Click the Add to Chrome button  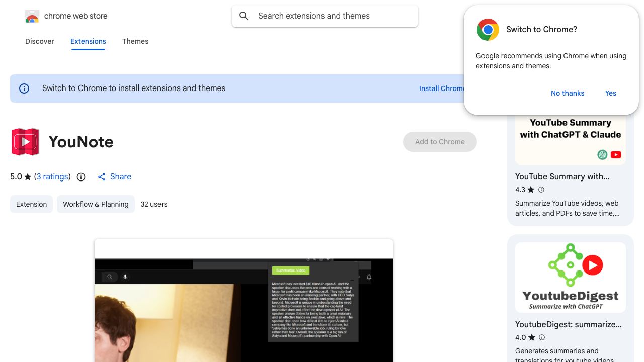point(440,142)
